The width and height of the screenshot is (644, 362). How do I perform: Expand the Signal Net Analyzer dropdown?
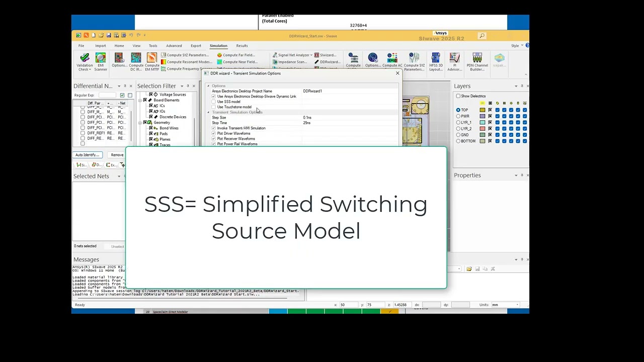point(311,55)
